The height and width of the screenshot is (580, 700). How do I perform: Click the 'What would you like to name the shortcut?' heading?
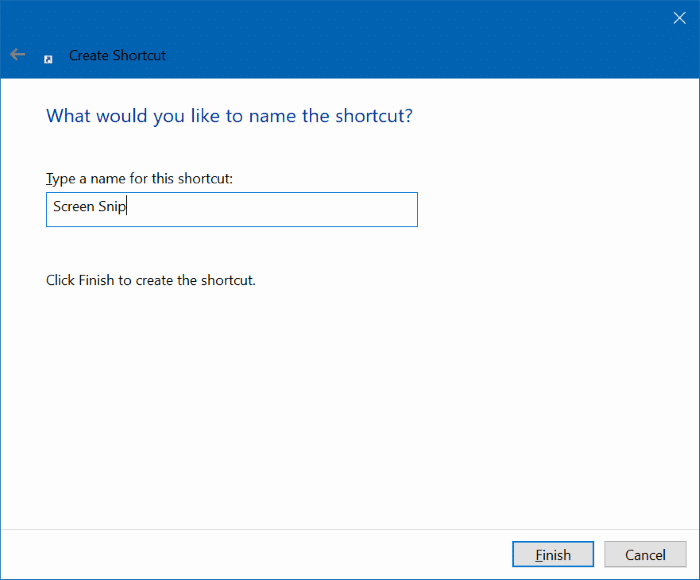tap(229, 116)
